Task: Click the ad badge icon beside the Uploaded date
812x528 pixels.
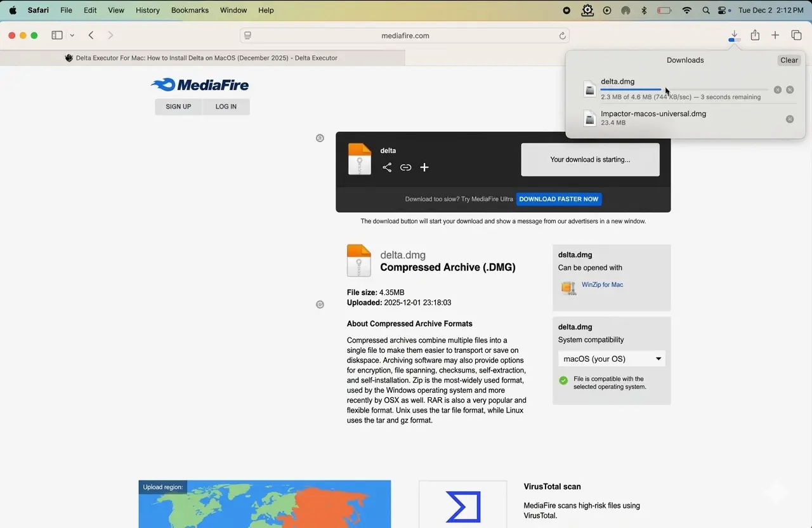Action: [320, 305]
